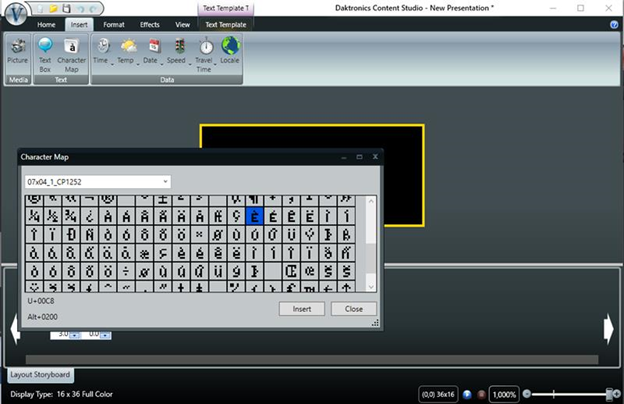Click the zoom slider track
The image size is (624, 404).
click(569, 394)
